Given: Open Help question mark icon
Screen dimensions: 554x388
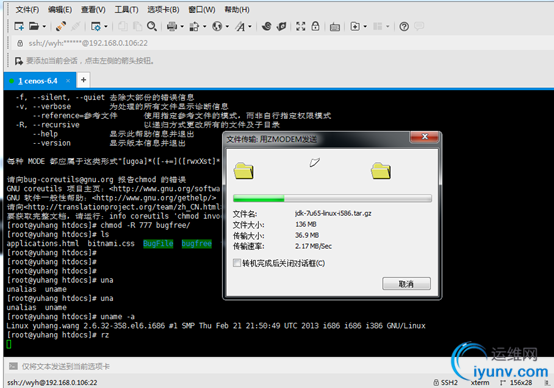Looking at the screenshot, I should click(404, 27).
